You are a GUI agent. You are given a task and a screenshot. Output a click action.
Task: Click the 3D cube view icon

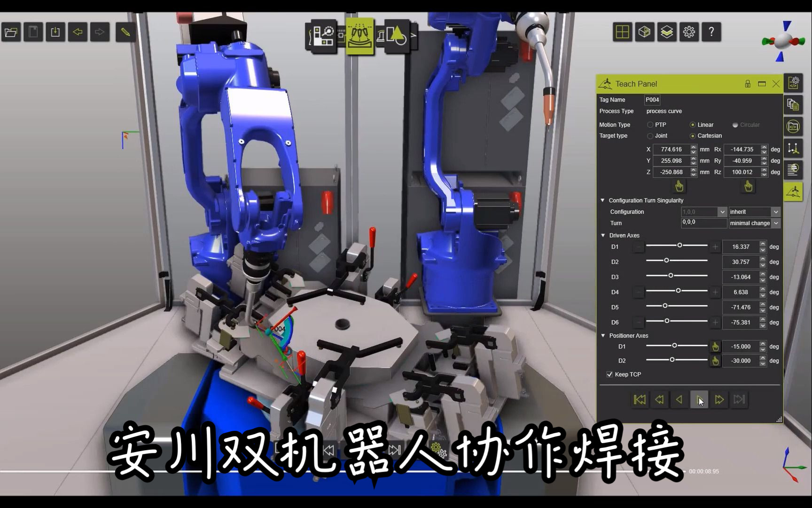[645, 32]
